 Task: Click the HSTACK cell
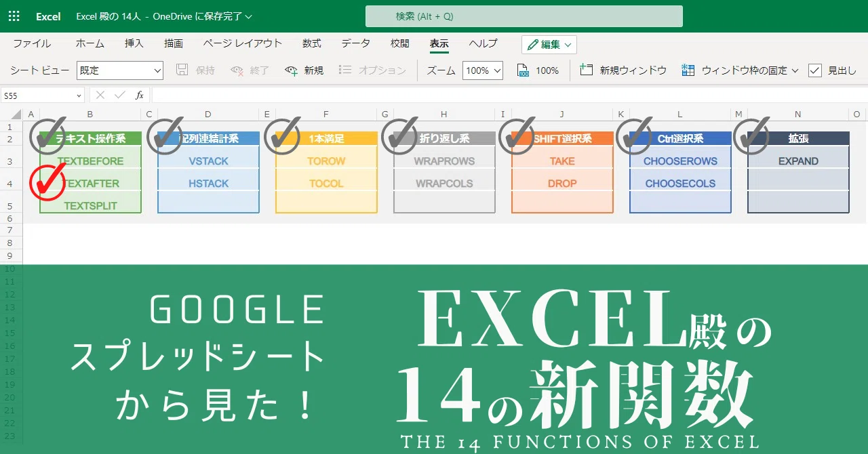pyautogui.click(x=208, y=184)
